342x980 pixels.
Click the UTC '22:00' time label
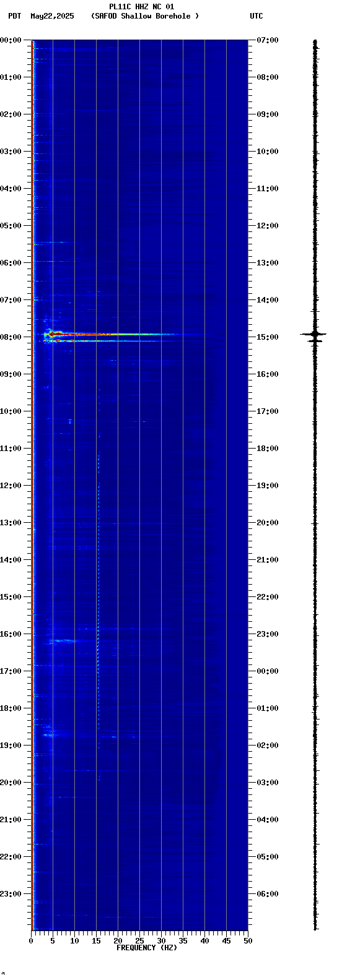point(268,597)
